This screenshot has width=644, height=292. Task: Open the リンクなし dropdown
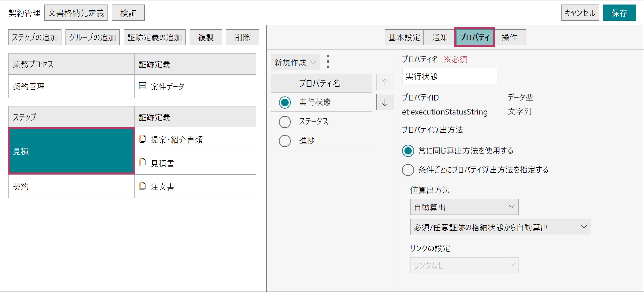pyautogui.click(x=464, y=265)
